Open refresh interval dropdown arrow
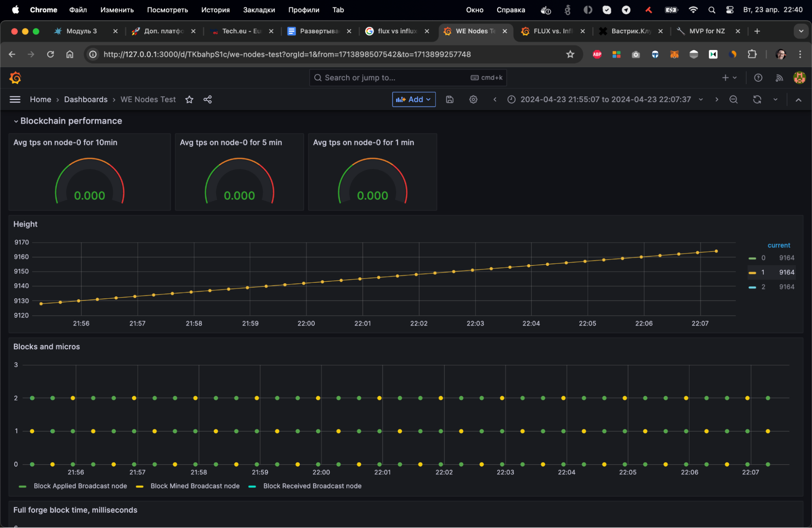Screen dimensions: 812x528 775,100
